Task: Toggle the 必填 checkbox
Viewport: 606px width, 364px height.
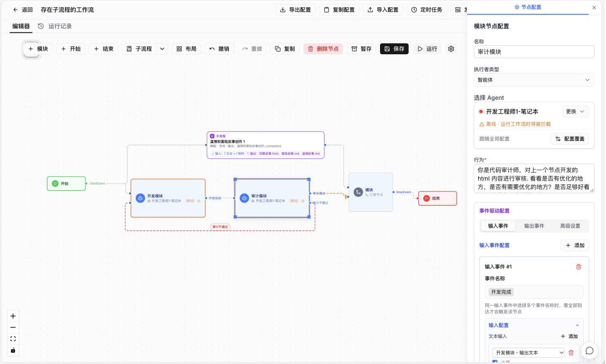Action: coord(495,362)
